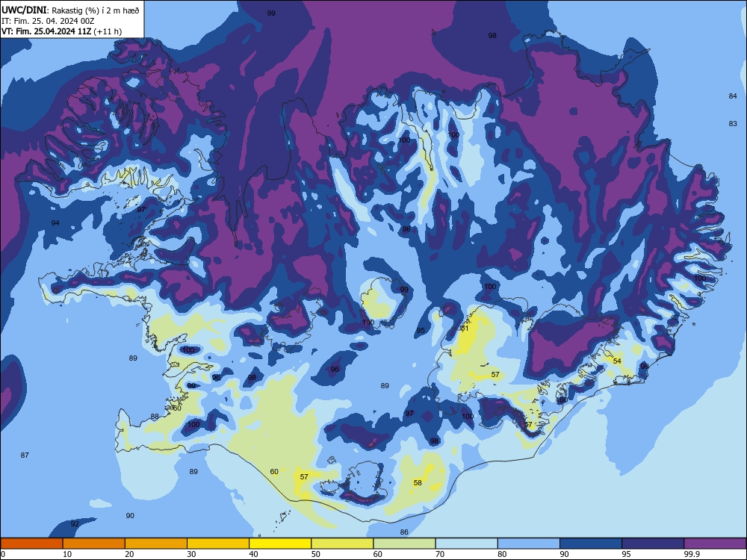
Task: Click the '58' value on the map
Action: [x=418, y=483]
